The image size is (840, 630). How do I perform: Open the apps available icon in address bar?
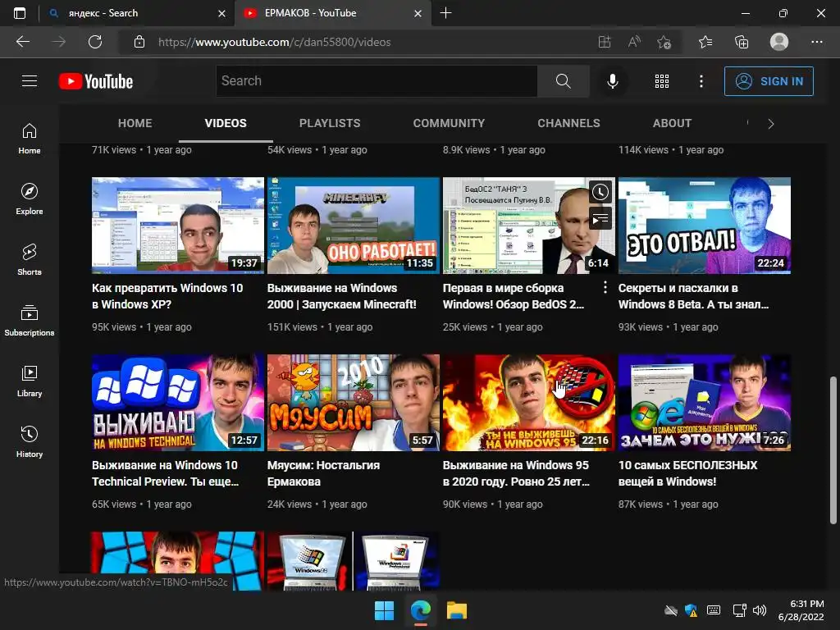tap(605, 42)
